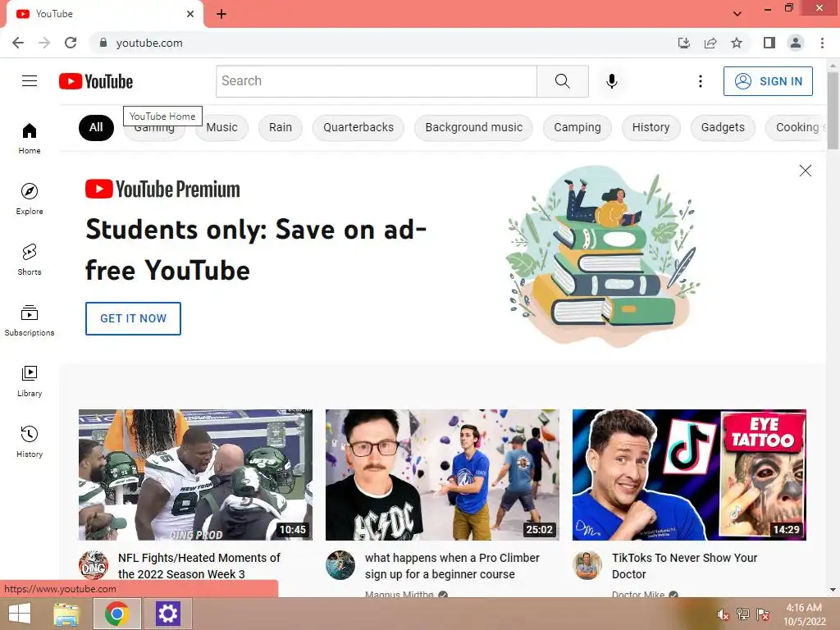Select the Camping filter chip
Screen dimensions: 840x630
coord(577,127)
